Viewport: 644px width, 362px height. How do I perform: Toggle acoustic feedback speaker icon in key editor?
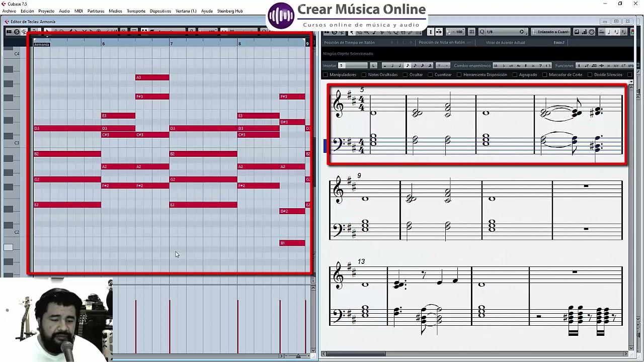coord(24,32)
